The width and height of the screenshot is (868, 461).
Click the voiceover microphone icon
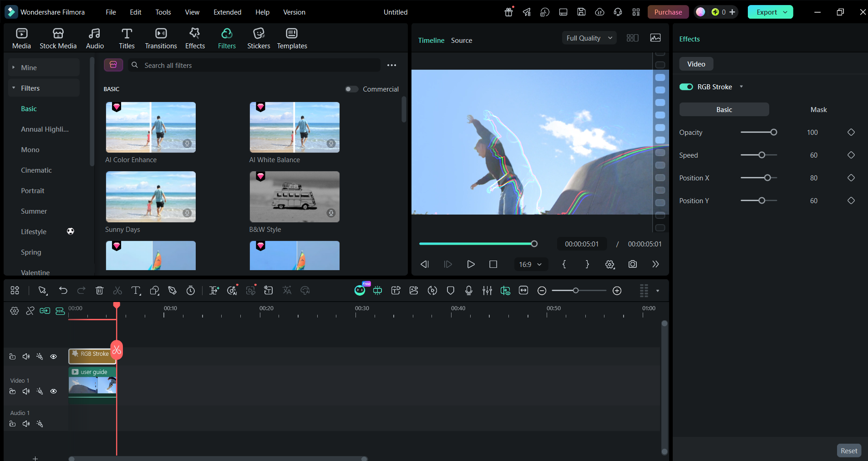469,291
